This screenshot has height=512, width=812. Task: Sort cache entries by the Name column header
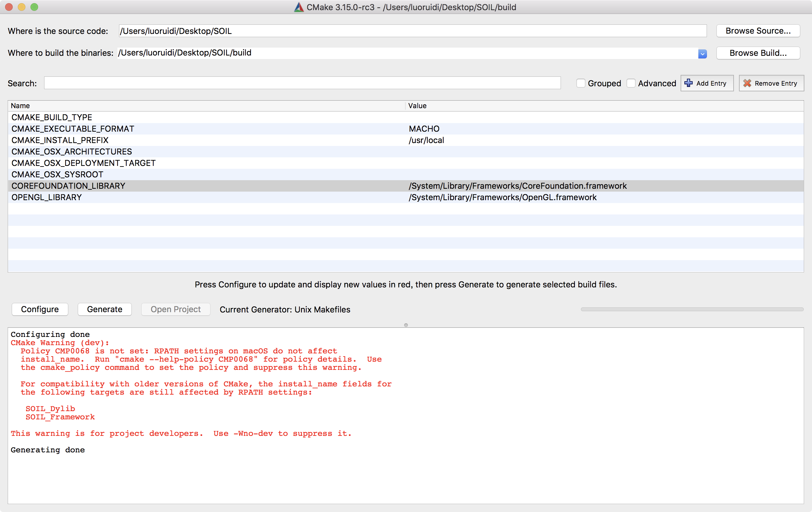point(206,106)
